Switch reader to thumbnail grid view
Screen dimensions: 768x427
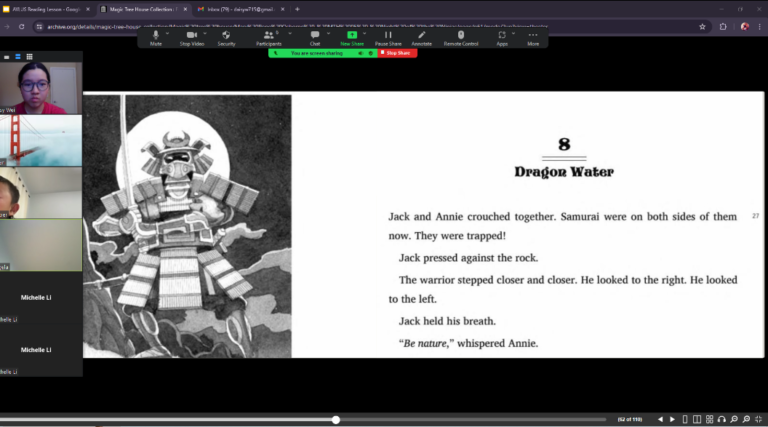[x=709, y=419]
